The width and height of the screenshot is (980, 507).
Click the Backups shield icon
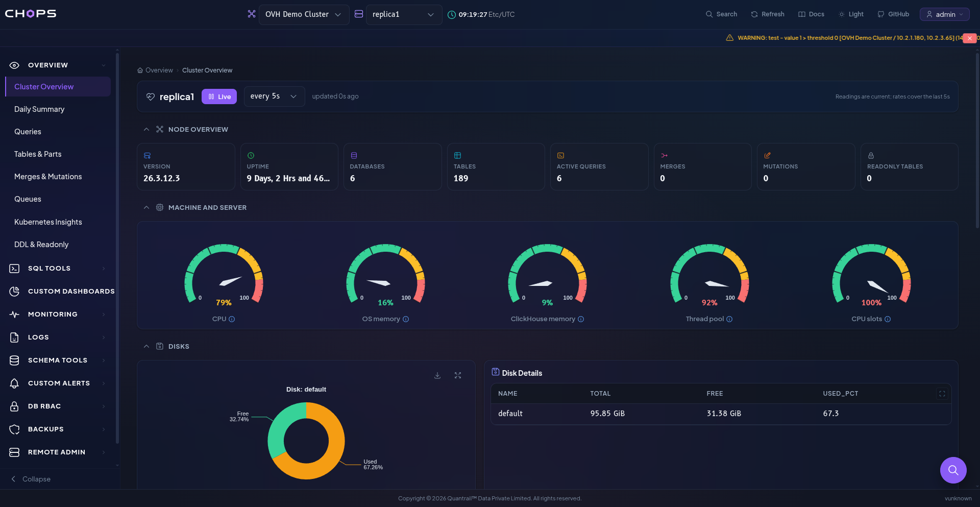point(14,429)
